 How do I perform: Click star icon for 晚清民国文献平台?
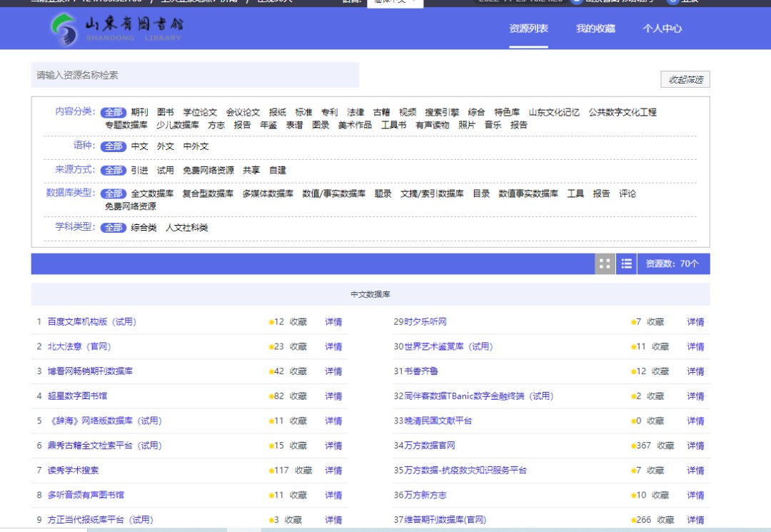[633, 421]
